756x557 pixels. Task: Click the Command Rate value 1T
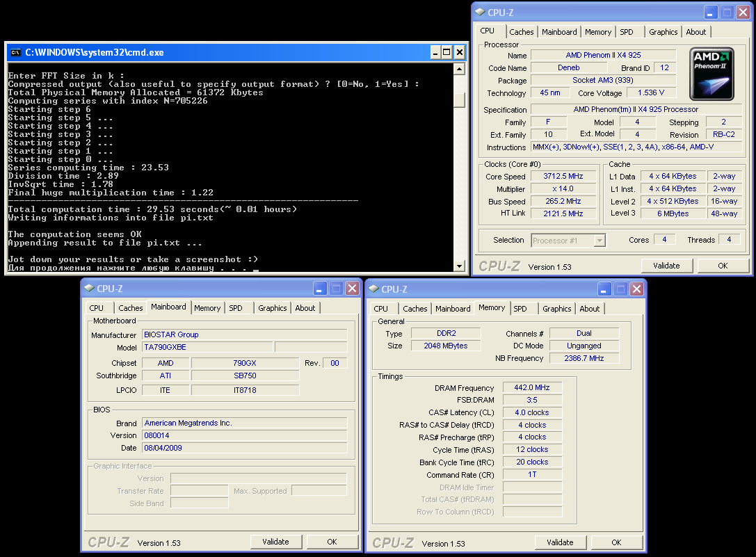click(x=532, y=474)
